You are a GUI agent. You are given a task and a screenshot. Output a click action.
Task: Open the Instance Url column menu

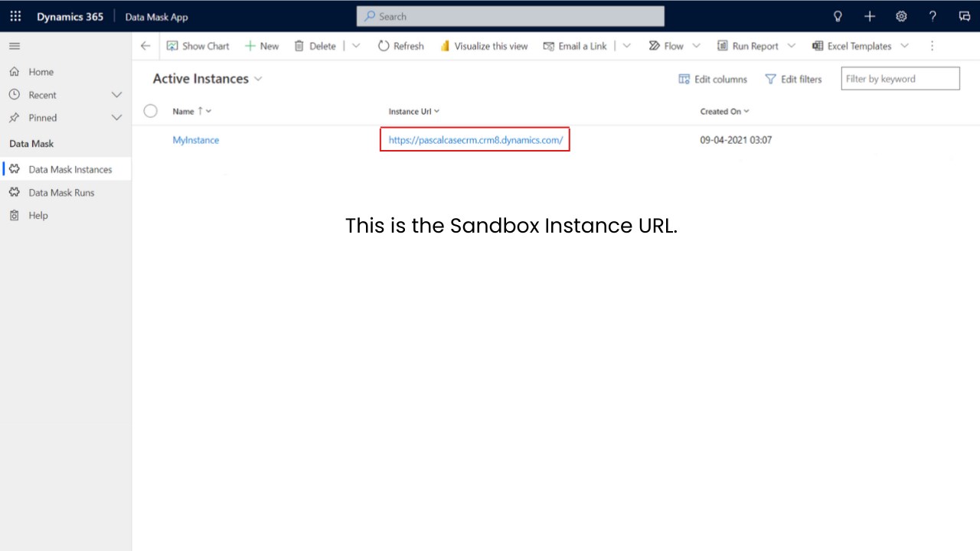point(414,111)
